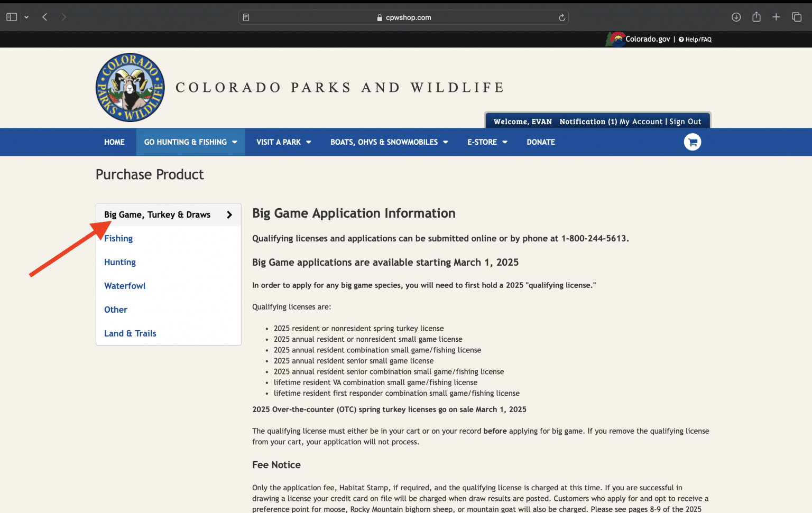Open Reader view in the address bar
812x513 pixels.
pos(245,17)
